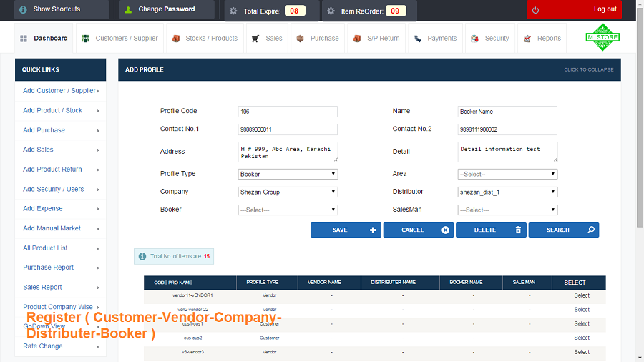This screenshot has height=362, width=644.
Task: Click the Total Expire gear icon
Action: (x=233, y=11)
